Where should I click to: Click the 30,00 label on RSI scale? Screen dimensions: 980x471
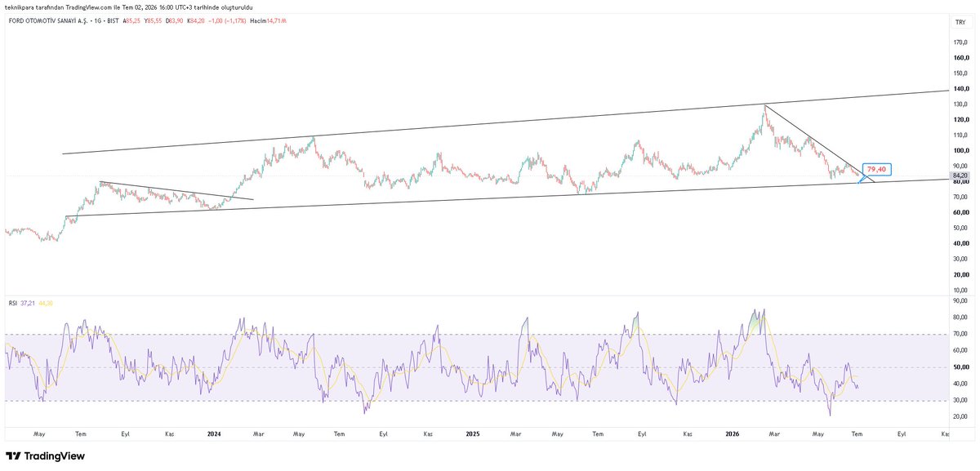click(x=960, y=400)
